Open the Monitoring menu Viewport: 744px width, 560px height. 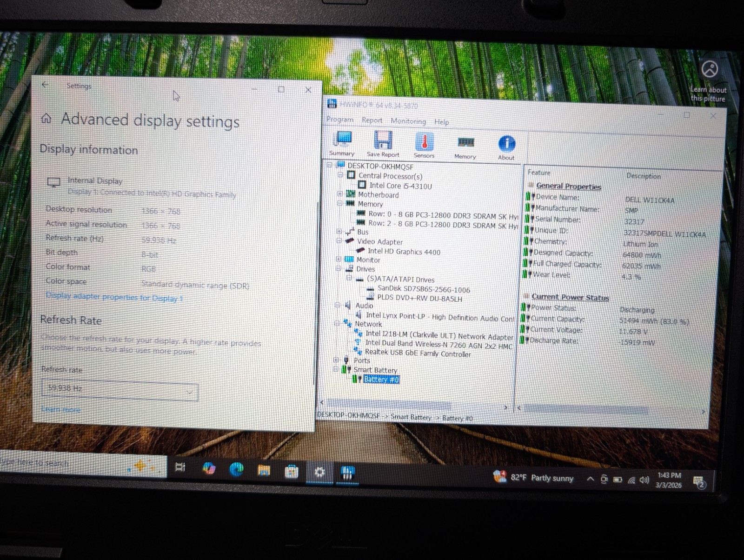click(408, 121)
